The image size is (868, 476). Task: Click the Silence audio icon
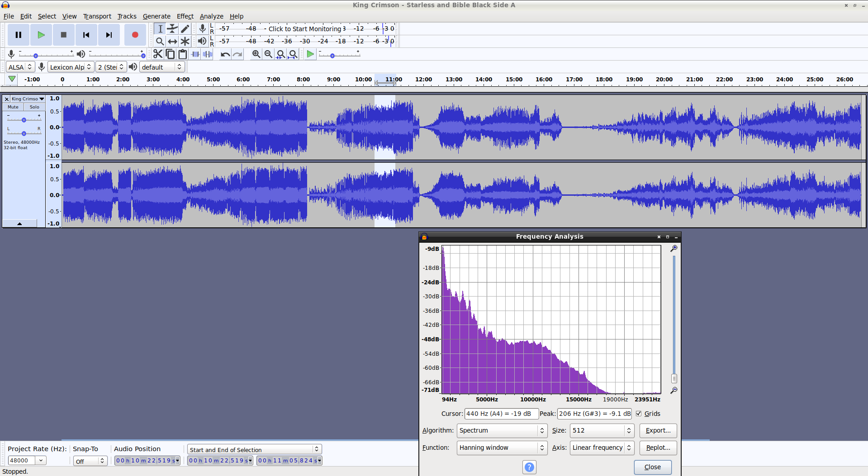(x=208, y=54)
